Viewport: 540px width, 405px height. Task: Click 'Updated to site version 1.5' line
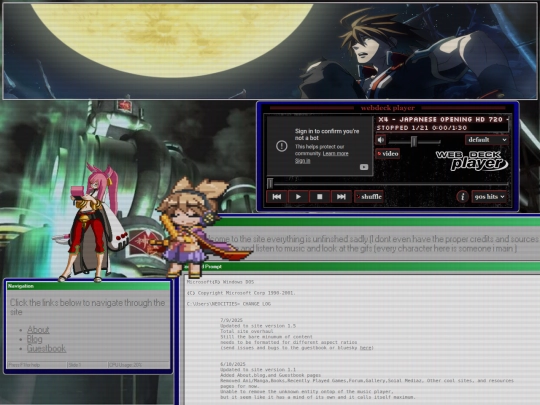point(258,326)
